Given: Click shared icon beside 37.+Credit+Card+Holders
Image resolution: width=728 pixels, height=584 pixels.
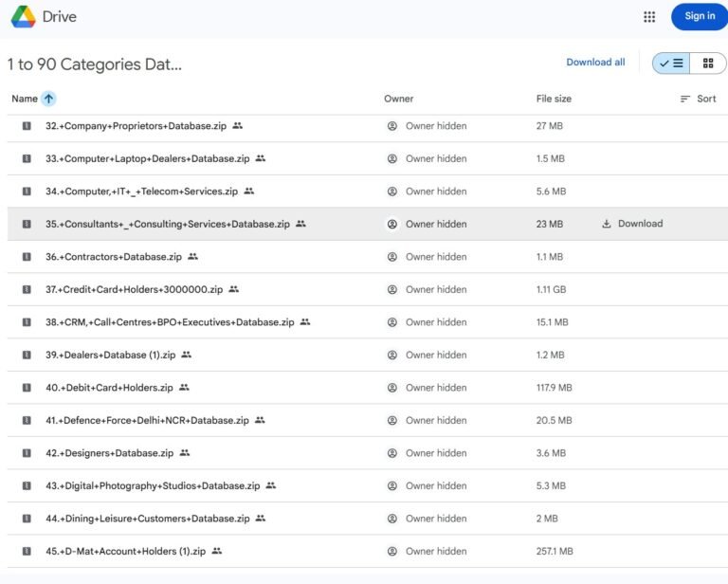Looking at the screenshot, I should [234, 289].
